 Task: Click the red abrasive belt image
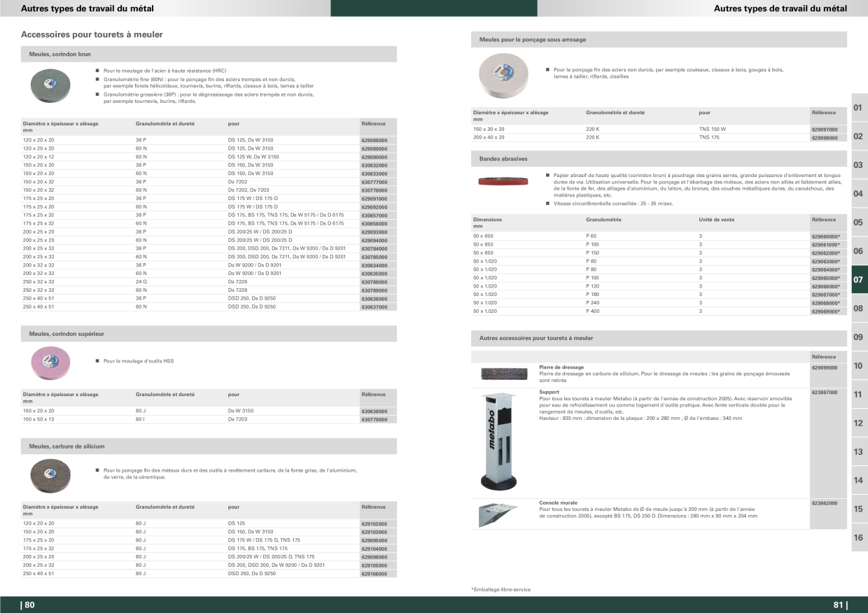tap(503, 181)
